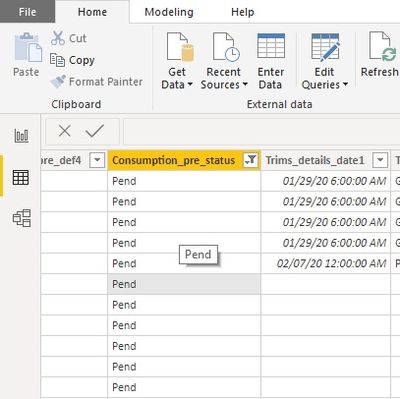Click the Get Data icon

[x=180, y=47]
